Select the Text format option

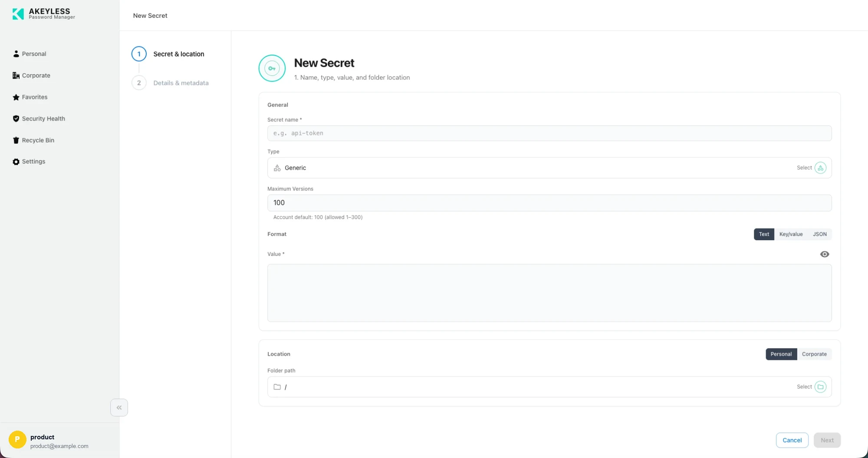coord(764,234)
